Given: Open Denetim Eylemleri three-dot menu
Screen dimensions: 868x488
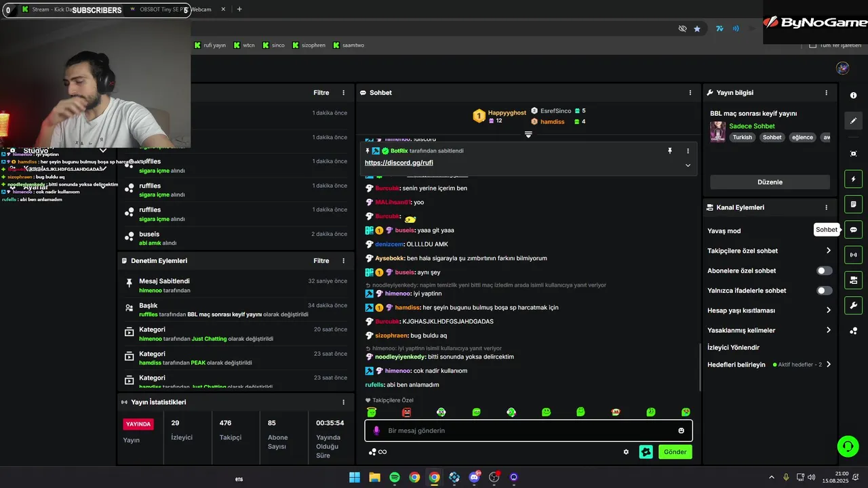Looking at the screenshot, I should pyautogui.click(x=343, y=261).
